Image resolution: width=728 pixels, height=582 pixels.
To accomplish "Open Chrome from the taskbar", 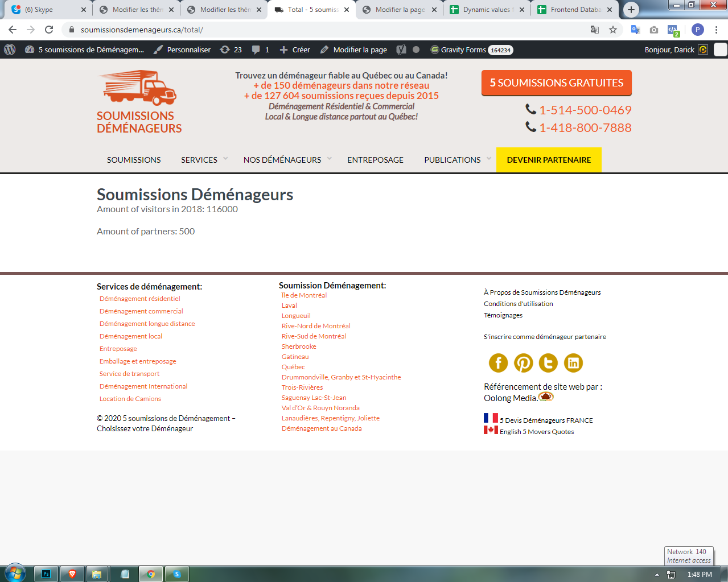I will (x=151, y=574).
